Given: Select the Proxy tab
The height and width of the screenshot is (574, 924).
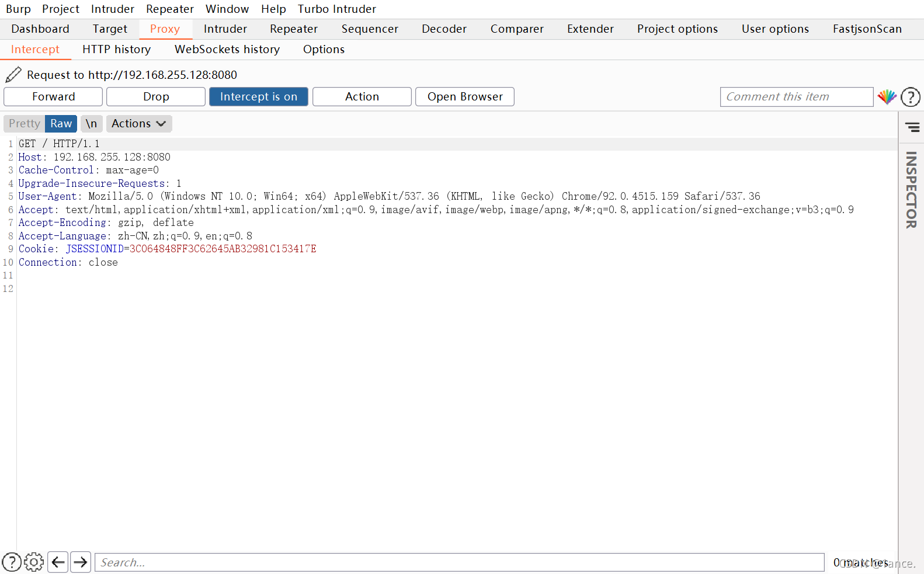Looking at the screenshot, I should 165,29.
